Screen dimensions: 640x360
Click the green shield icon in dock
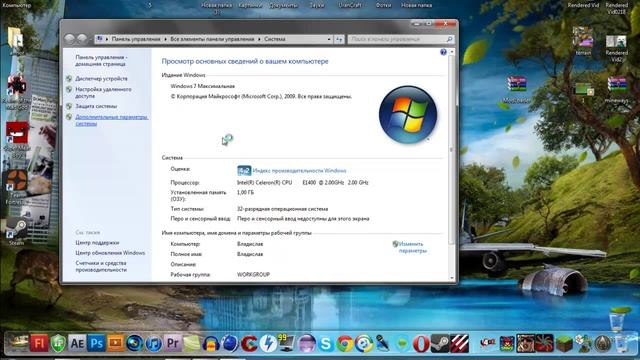click(58, 343)
